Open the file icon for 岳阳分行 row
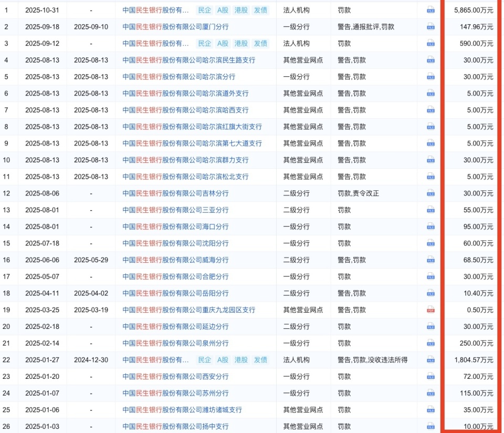Image resolution: width=504 pixels, height=433 pixels. (x=430, y=293)
